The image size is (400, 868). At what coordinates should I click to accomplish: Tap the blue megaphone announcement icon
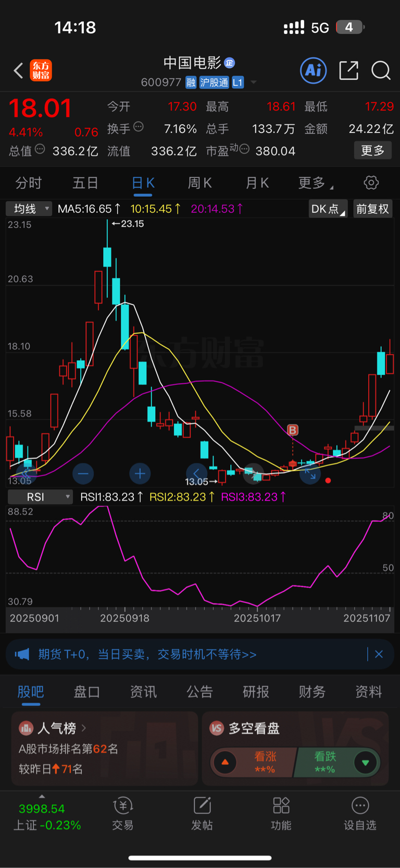click(x=22, y=654)
